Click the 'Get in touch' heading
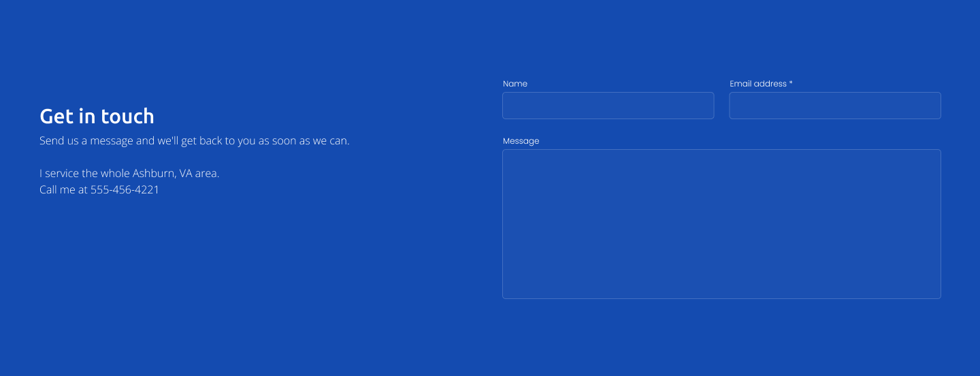The image size is (980, 376). (x=97, y=116)
